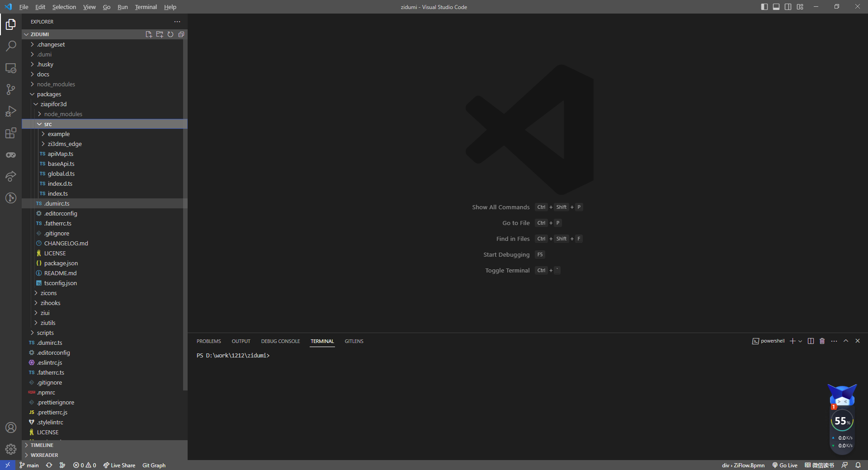The height and width of the screenshot is (470, 868).
Task: Switch to the PROBLEMS tab
Action: point(209,341)
